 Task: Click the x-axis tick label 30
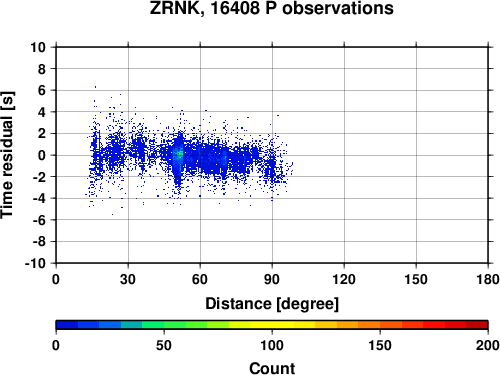128,279
